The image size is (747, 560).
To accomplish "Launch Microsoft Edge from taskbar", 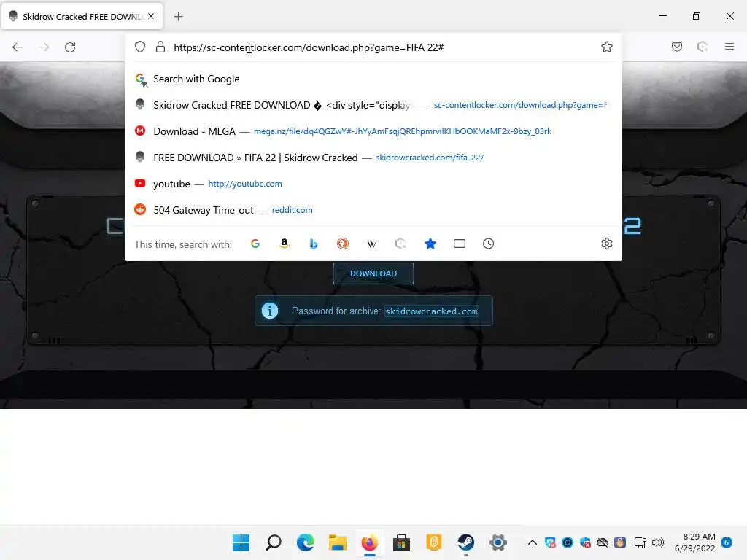I will pyautogui.click(x=306, y=542).
